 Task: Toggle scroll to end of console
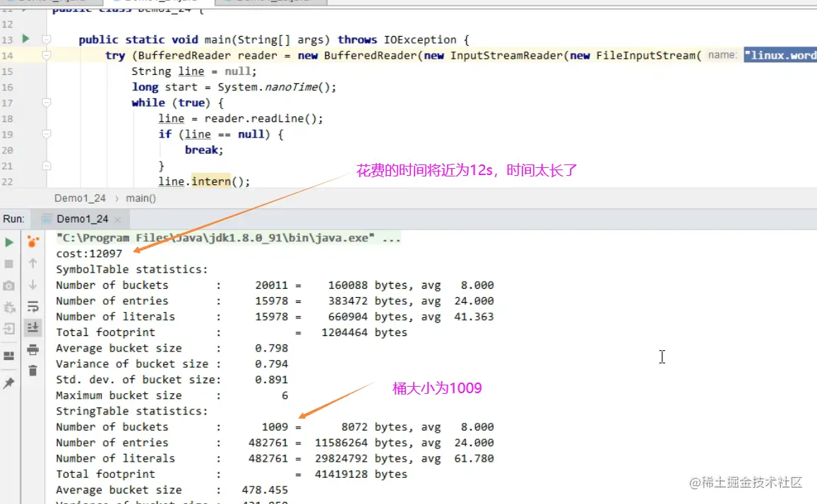click(x=32, y=328)
